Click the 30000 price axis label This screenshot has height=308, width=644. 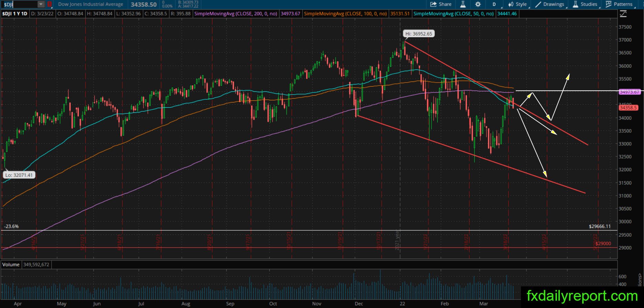pos(625,222)
